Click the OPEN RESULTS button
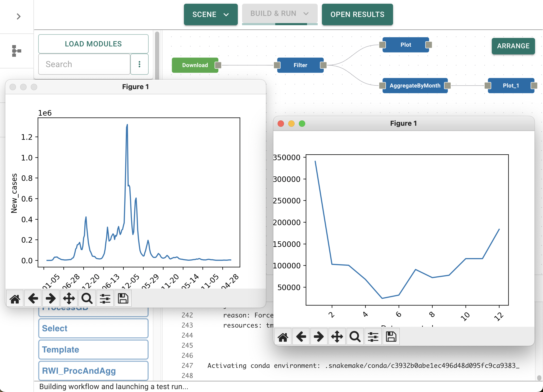Screen dimensions: 543x392 click(357, 14)
